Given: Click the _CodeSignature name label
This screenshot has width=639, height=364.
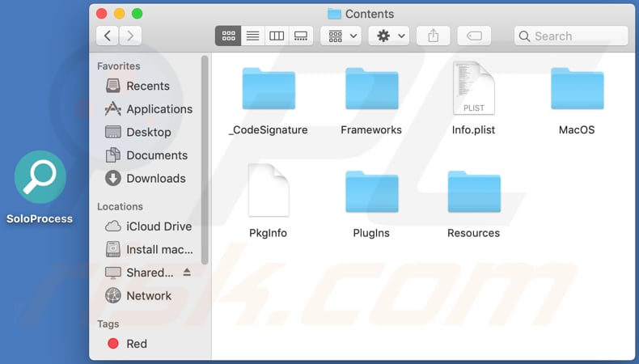Looking at the screenshot, I should pos(269,130).
